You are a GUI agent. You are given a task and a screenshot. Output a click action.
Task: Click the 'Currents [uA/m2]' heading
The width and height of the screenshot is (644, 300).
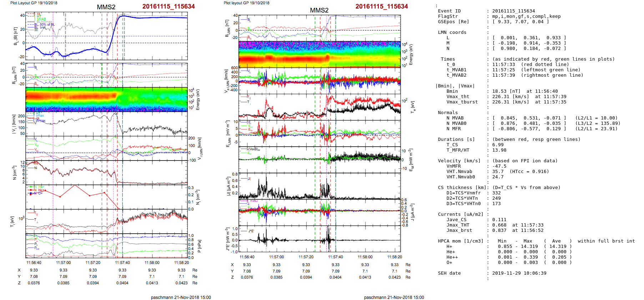point(461,214)
